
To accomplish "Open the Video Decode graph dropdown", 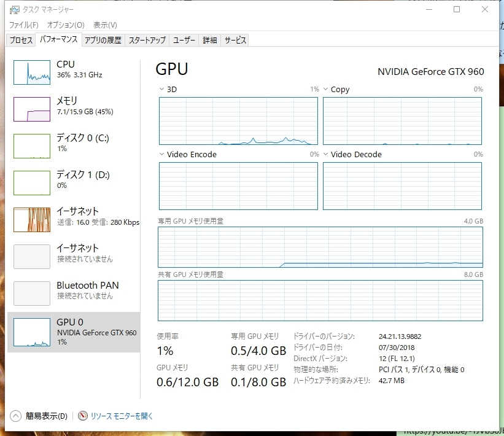I will [326, 155].
